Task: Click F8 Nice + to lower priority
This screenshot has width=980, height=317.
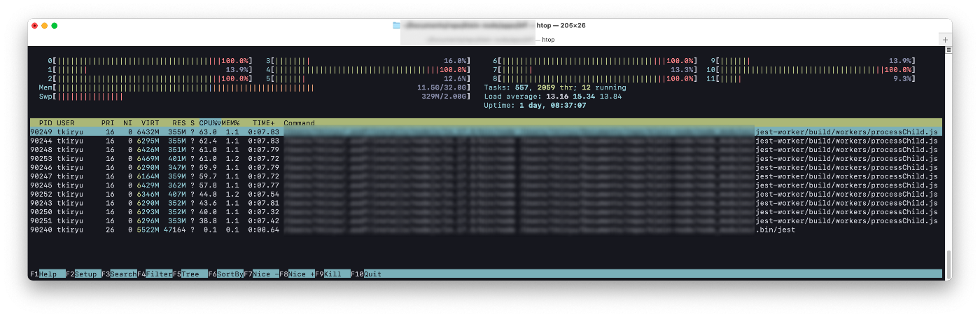Action: point(297,274)
